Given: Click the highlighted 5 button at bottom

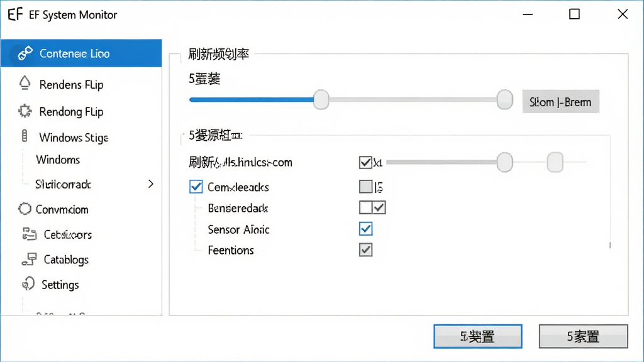Looking at the screenshot, I should pos(478,336).
